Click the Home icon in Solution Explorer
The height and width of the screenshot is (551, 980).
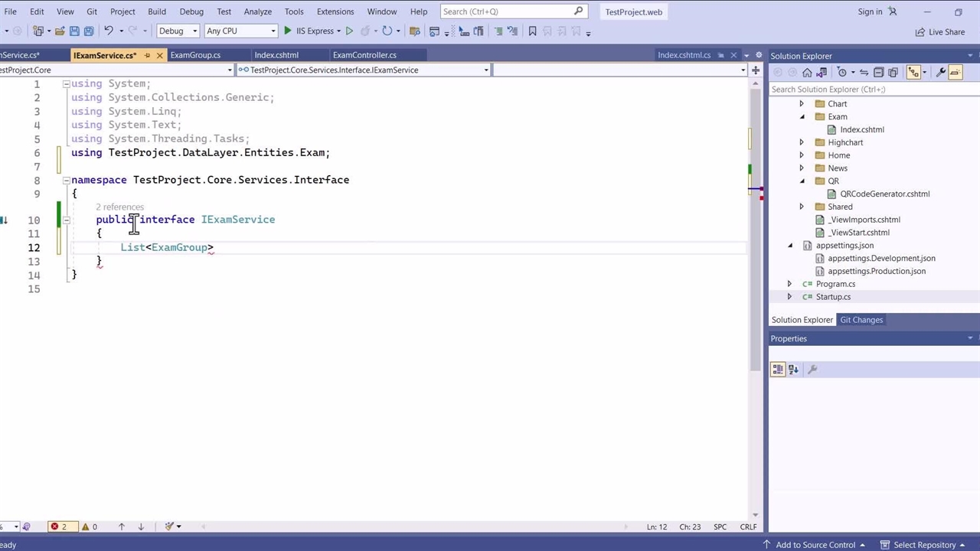pyautogui.click(x=807, y=72)
